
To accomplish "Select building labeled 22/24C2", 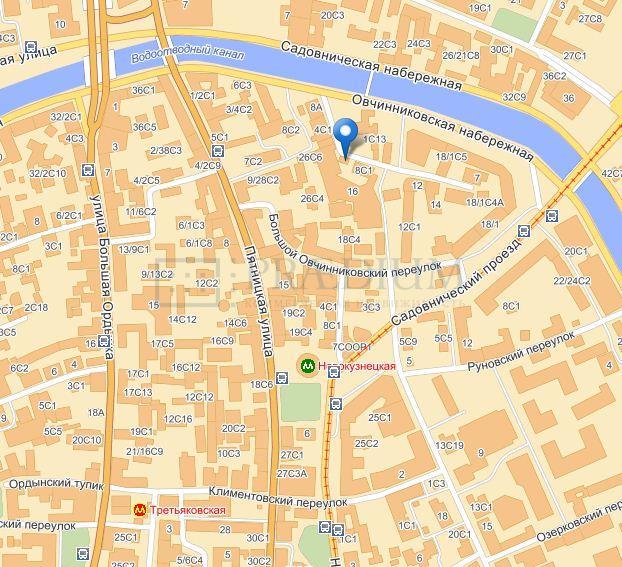I will [x=572, y=281].
